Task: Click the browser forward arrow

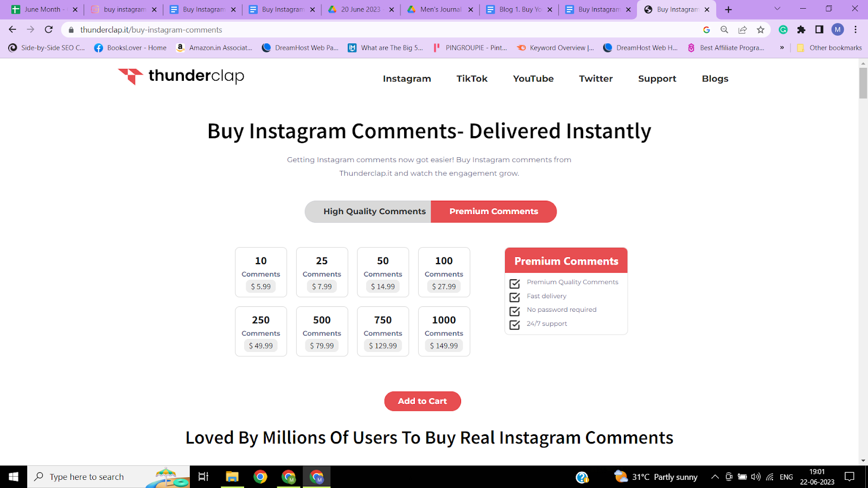Action: coord(30,30)
